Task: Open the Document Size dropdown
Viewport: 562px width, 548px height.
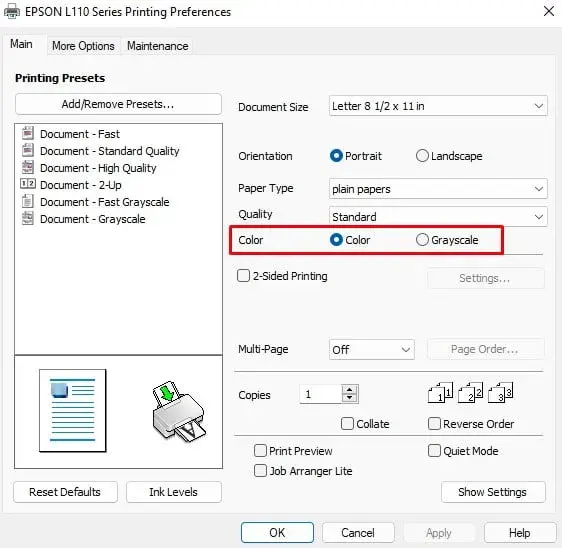Action: coord(438,106)
